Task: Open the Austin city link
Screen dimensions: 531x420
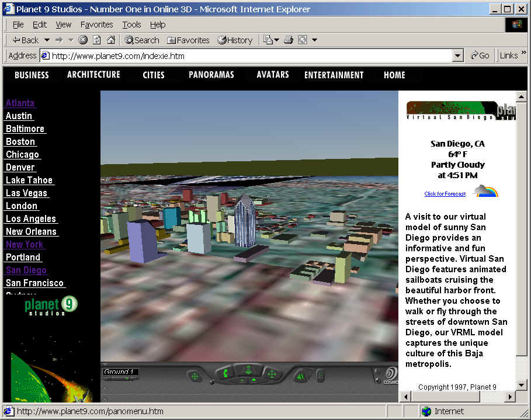Action: click(x=19, y=116)
